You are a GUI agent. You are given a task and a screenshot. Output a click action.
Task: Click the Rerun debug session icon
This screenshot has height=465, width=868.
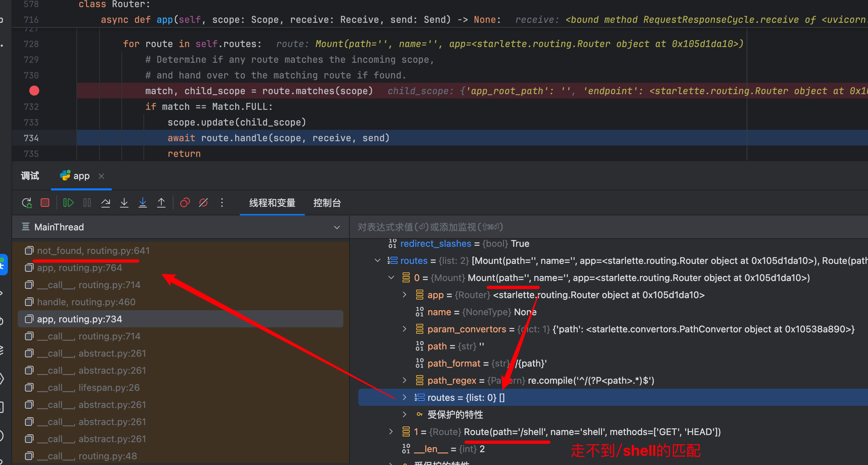(x=27, y=203)
